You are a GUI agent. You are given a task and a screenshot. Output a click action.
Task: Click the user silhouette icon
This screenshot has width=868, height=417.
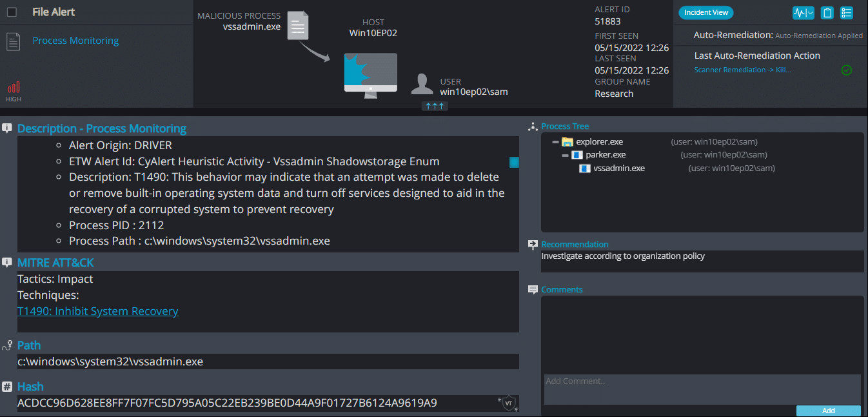tap(422, 85)
